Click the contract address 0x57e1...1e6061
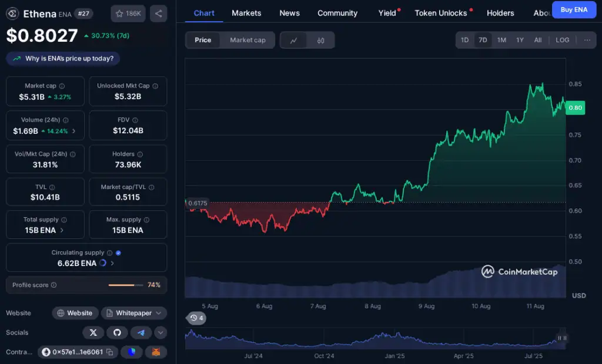 point(78,352)
